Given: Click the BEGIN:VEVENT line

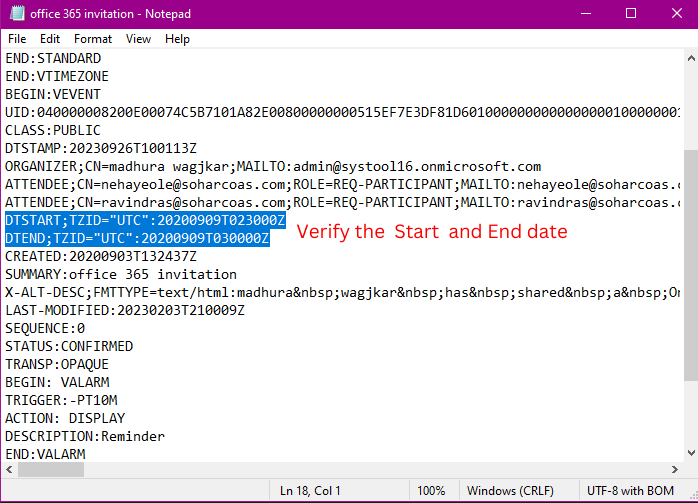Looking at the screenshot, I should [x=53, y=94].
